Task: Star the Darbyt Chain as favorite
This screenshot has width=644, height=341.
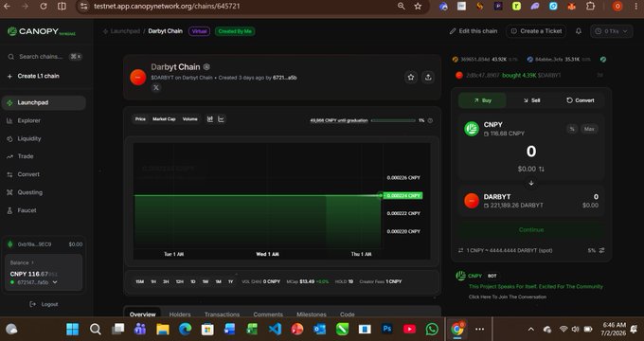Action: click(411, 78)
